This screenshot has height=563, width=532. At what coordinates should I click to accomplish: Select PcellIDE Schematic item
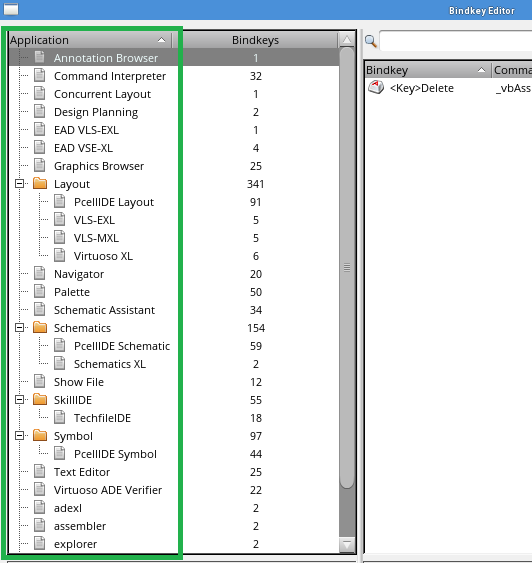122,346
